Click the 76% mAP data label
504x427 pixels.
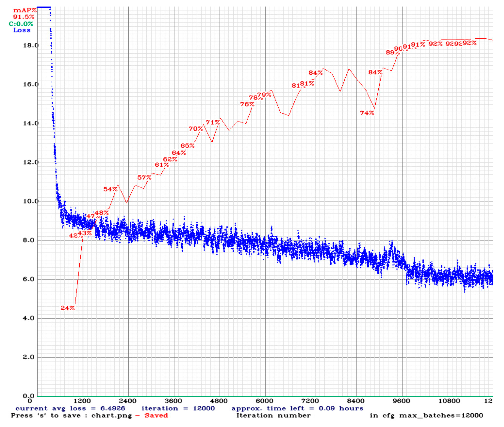(247, 104)
